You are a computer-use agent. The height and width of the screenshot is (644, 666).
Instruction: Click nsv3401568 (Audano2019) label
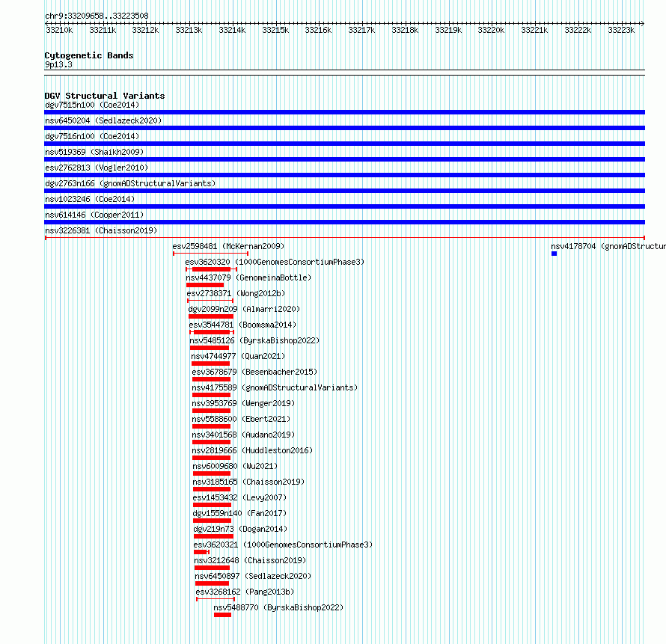[243, 435]
